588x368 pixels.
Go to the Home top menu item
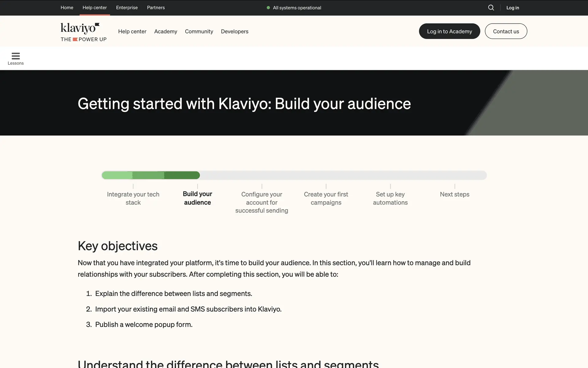pos(67,8)
